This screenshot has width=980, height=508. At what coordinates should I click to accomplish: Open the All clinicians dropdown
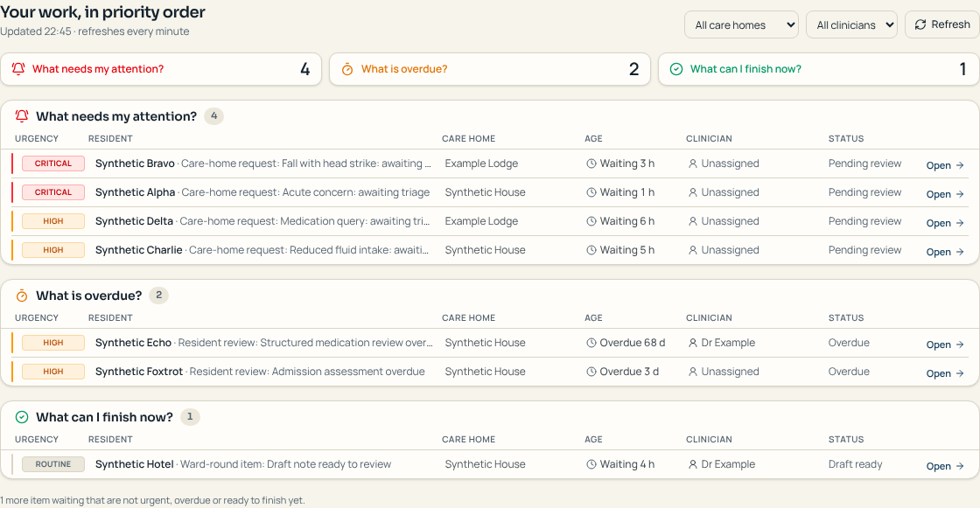[x=852, y=25]
